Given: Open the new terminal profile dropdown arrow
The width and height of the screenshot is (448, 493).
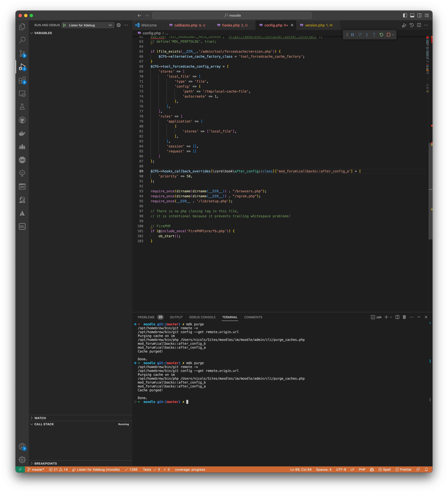Looking at the screenshot, I should click(x=391, y=317).
